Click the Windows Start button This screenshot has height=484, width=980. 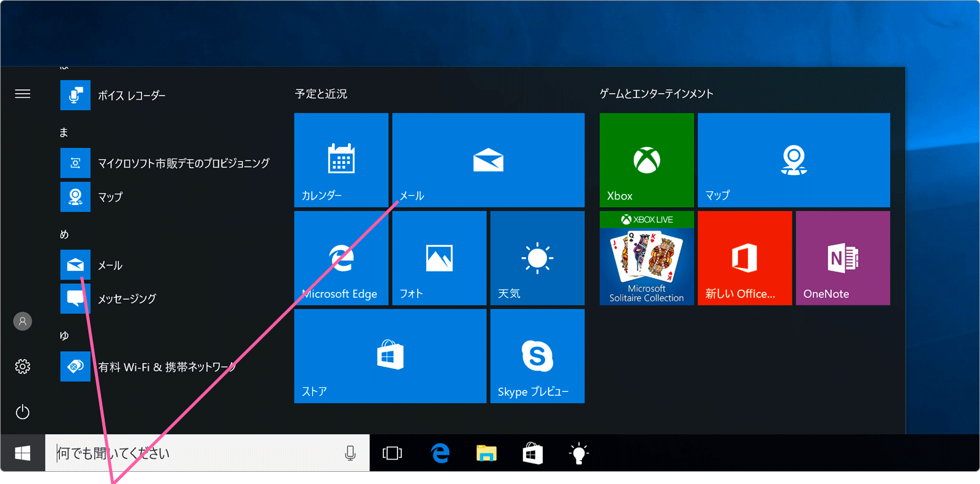[23, 453]
